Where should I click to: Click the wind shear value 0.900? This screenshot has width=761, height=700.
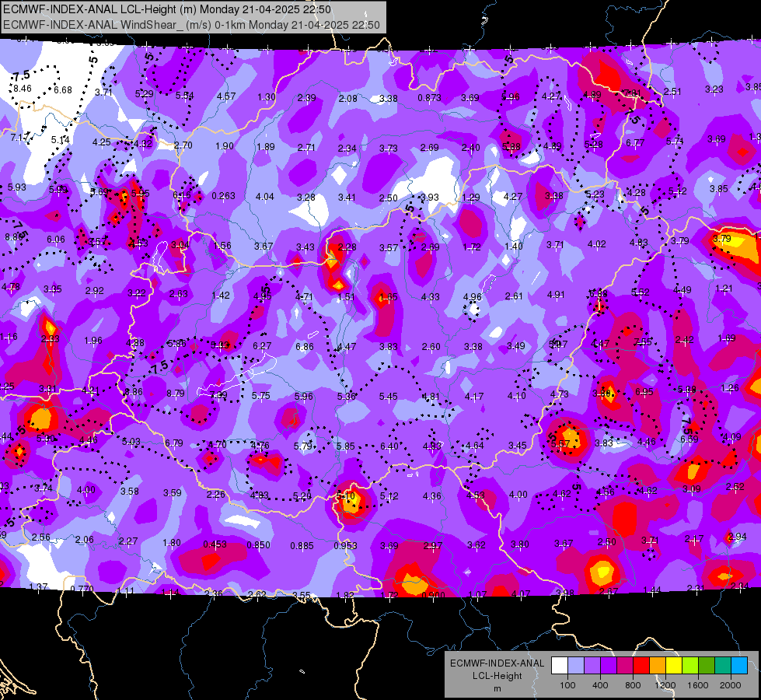[433, 595]
